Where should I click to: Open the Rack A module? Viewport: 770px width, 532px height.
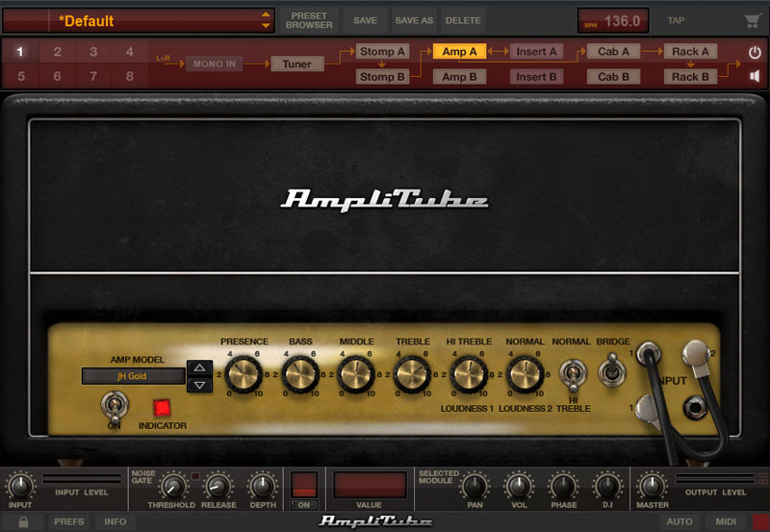(690, 52)
